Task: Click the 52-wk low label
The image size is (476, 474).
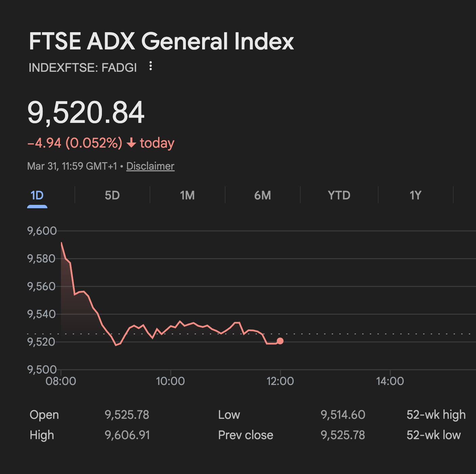Action: tap(434, 435)
